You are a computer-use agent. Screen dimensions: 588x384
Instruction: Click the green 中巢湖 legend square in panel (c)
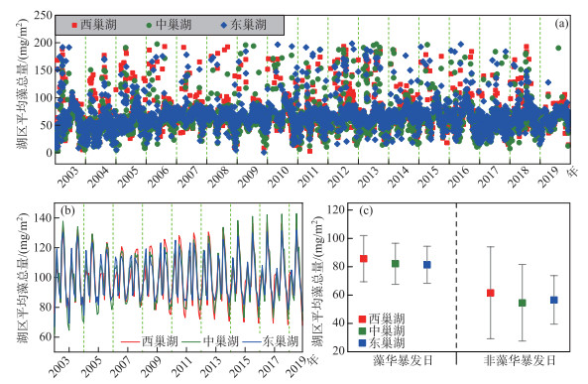pos(362,331)
